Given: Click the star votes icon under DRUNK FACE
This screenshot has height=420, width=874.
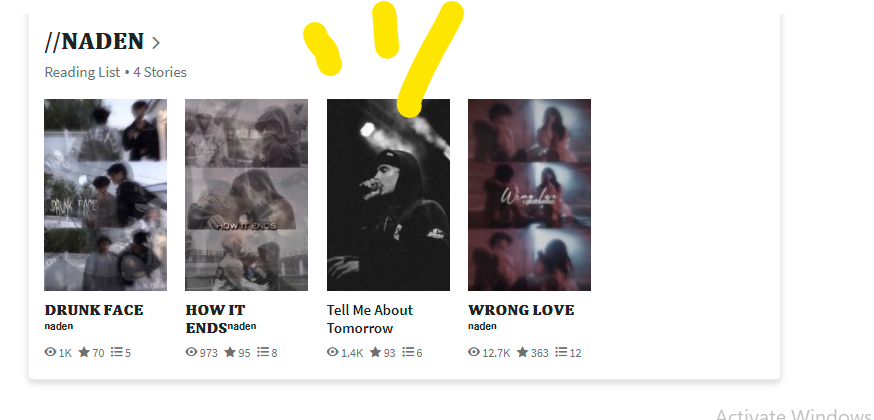Looking at the screenshot, I should pyautogui.click(x=84, y=352).
